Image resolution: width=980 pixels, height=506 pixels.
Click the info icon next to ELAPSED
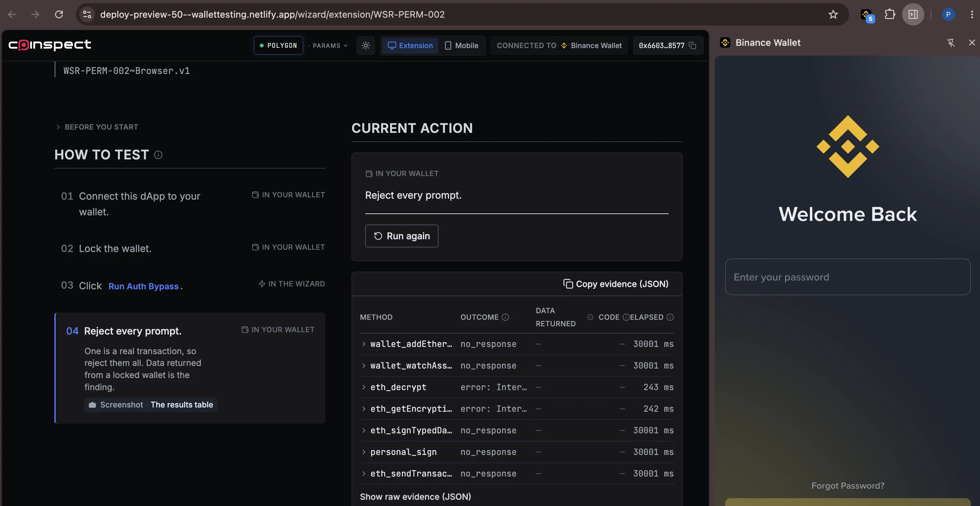click(x=670, y=317)
